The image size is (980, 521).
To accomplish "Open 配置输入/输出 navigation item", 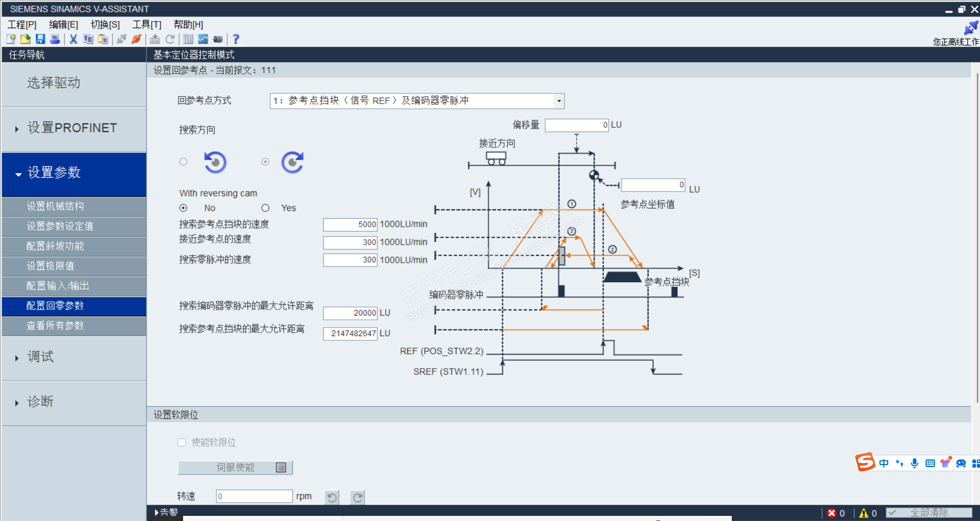I will [74, 286].
